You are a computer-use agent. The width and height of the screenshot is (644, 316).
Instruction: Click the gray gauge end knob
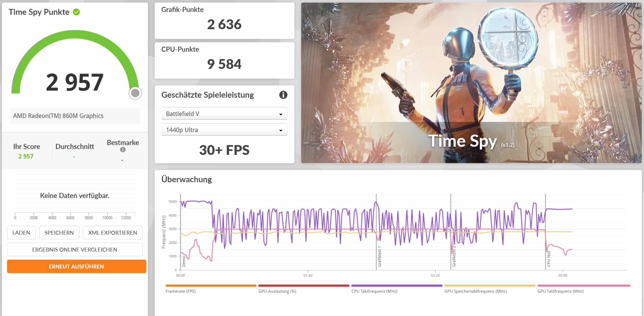pos(135,93)
